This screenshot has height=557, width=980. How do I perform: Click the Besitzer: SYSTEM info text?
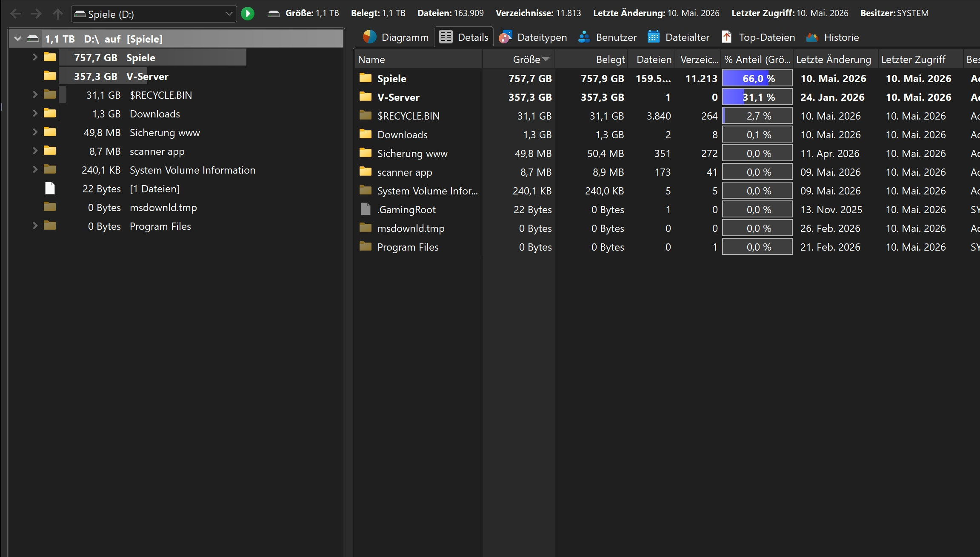(x=894, y=13)
